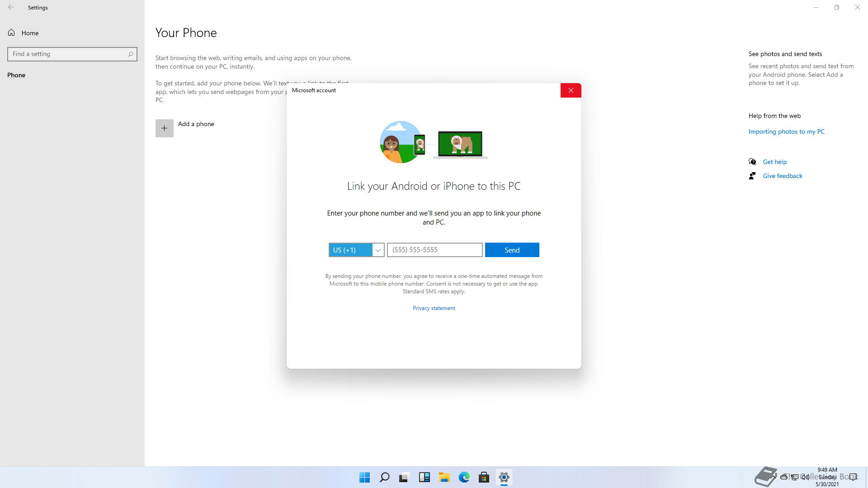Open Importing photos to my PC link
The height and width of the screenshot is (488, 868).
[787, 131]
